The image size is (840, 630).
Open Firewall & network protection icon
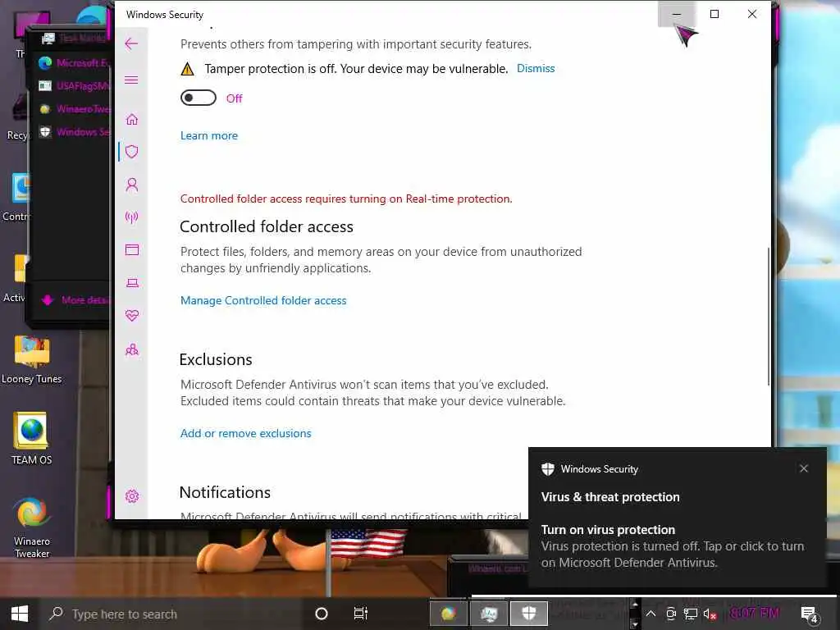(132, 217)
